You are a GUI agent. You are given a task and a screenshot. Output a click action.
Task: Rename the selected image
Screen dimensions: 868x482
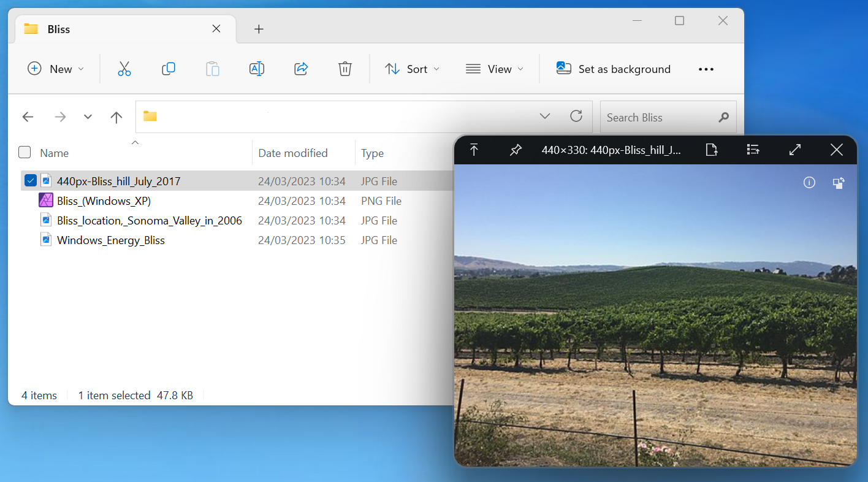257,69
